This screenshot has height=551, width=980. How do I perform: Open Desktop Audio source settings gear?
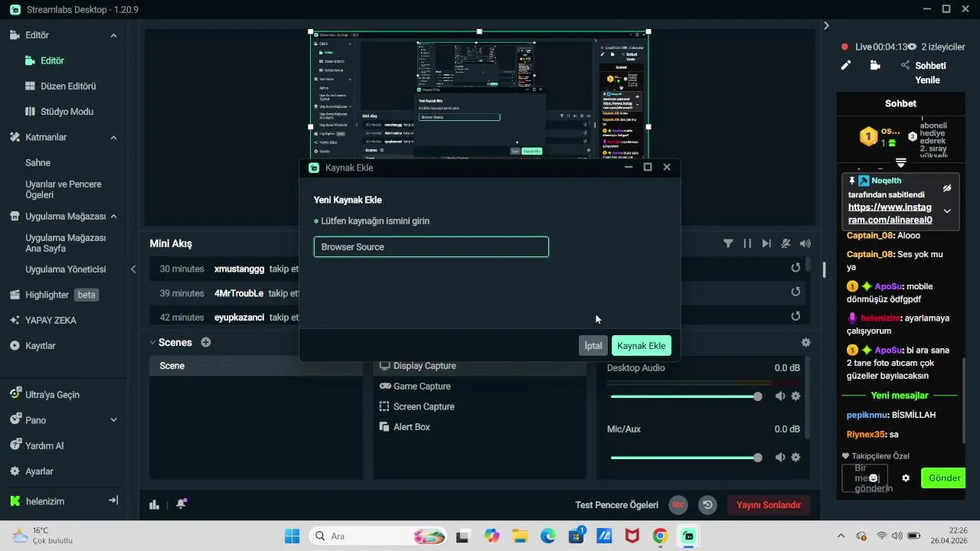tap(795, 396)
